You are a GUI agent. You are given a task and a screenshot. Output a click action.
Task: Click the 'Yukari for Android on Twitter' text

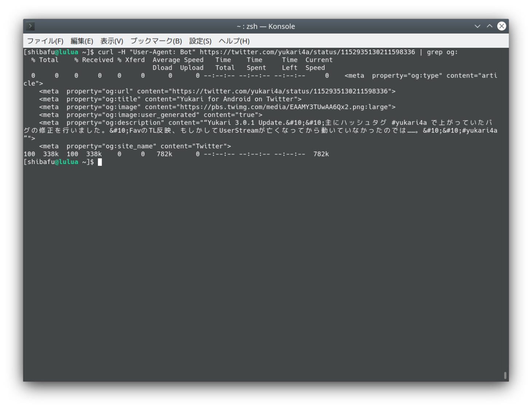(x=239, y=99)
